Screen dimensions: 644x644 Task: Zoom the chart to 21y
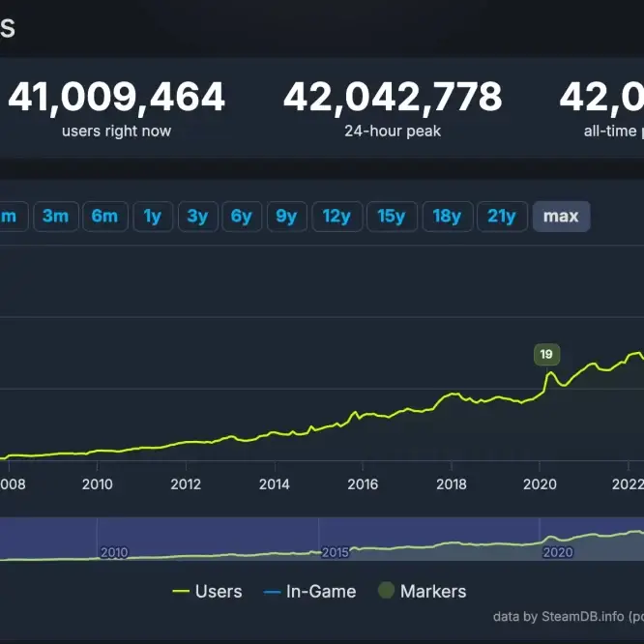click(502, 216)
